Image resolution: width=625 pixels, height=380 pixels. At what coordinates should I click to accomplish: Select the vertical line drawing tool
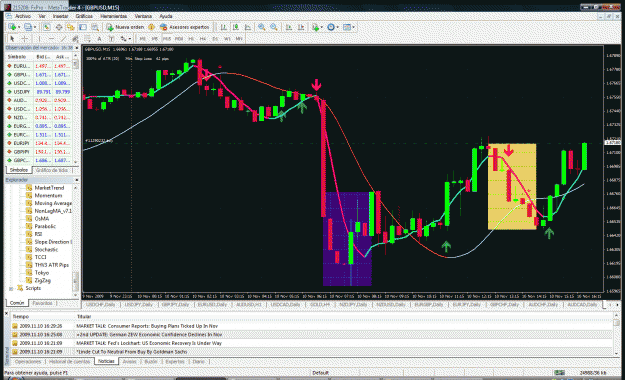click(x=39, y=38)
